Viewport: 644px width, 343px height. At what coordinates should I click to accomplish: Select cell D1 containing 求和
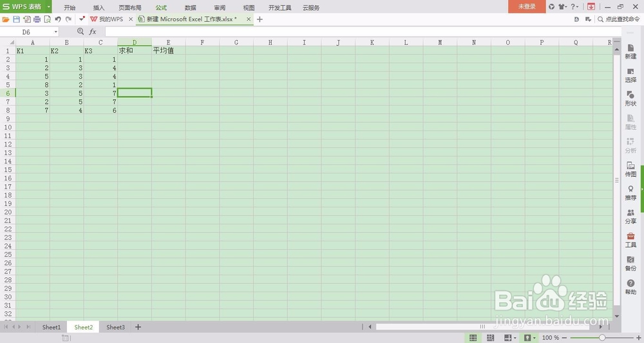135,50
